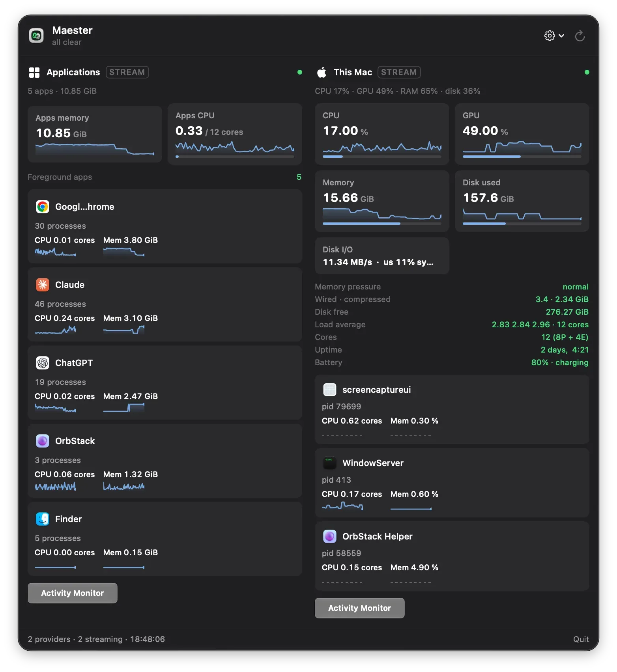Click the WindowServer process name
Screen dimensions: 617x672
pyautogui.click(x=373, y=463)
